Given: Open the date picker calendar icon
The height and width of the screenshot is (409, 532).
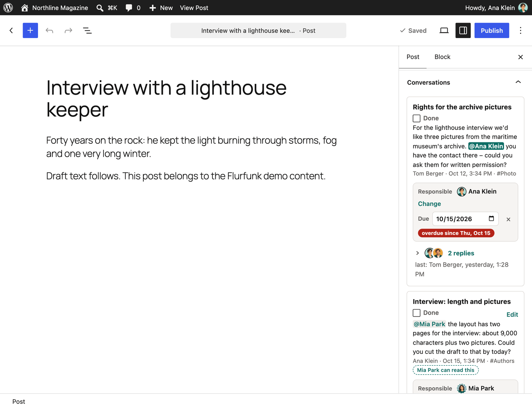Looking at the screenshot, I should [491, 219].
